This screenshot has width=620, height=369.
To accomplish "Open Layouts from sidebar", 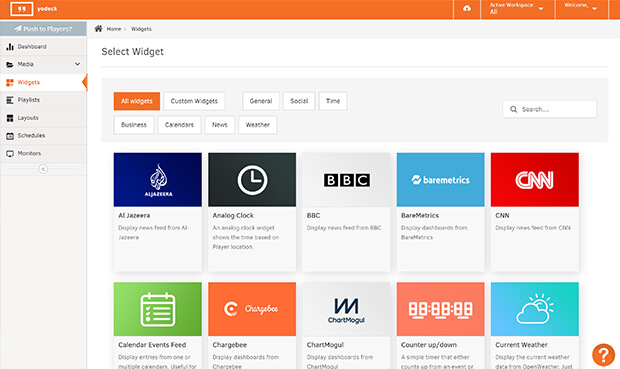I will (43, 118).
